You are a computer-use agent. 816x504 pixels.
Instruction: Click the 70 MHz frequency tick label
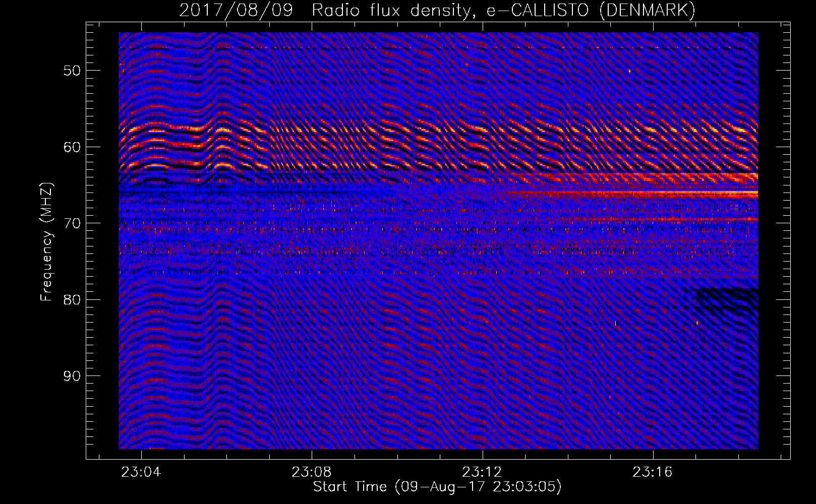click(72, 223)
